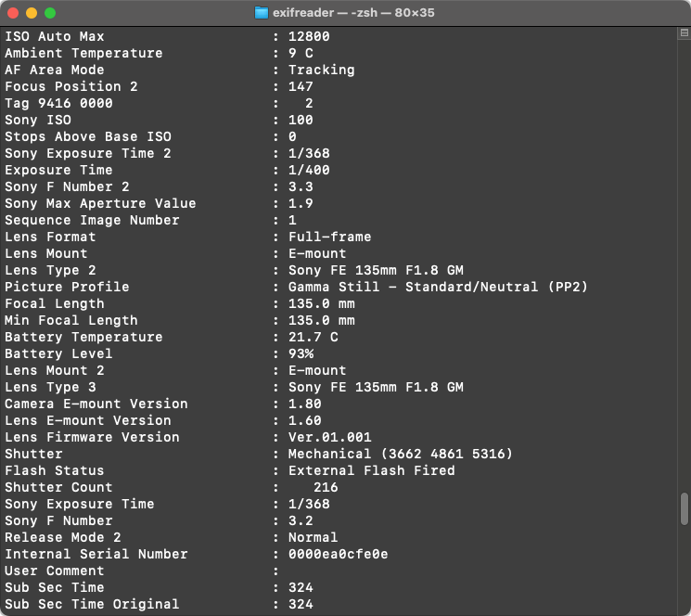Image resolution: width=691 pixels, height=616 pixels.
Task: Click the Shutter Count value 216
Action: coord(326,487)
